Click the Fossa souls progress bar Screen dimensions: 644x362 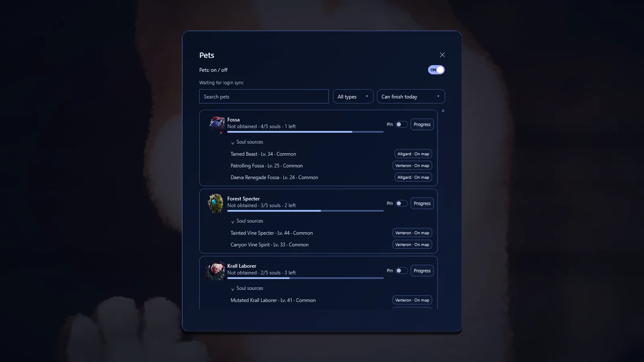point(305,132)
